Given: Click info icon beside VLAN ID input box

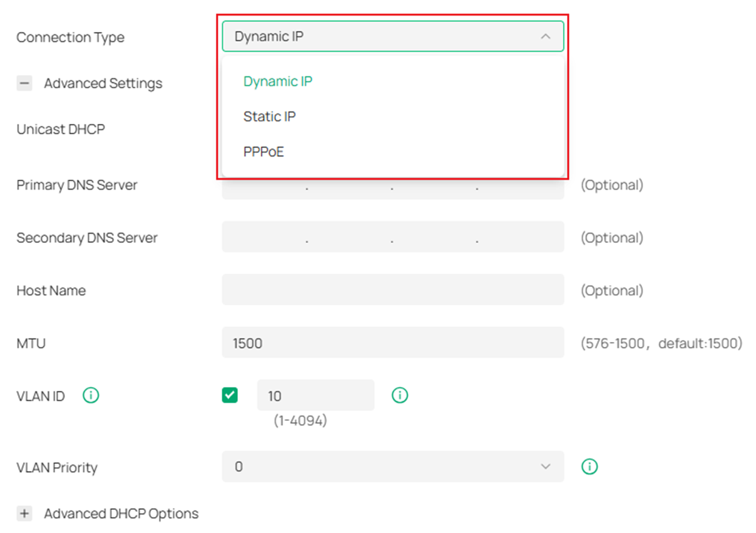Looking at the screenshot, I should pyautogui.click(x=399, y=395).
